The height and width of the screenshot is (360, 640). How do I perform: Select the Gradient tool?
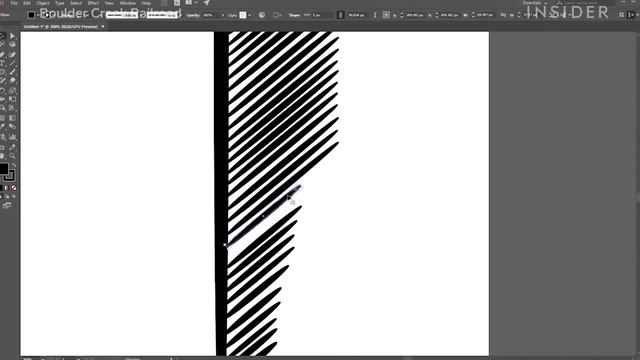[x=12, y=118]
